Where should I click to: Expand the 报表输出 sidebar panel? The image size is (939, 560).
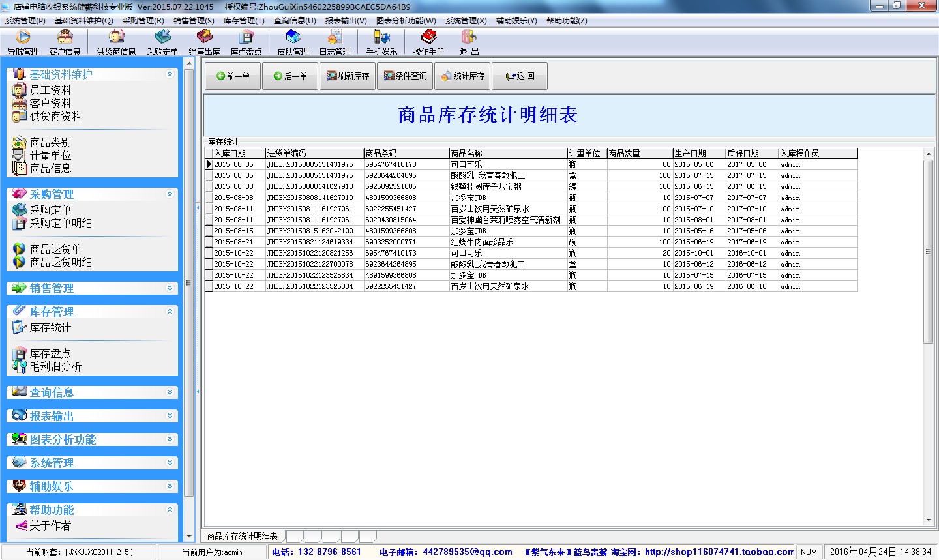(170, 416)
